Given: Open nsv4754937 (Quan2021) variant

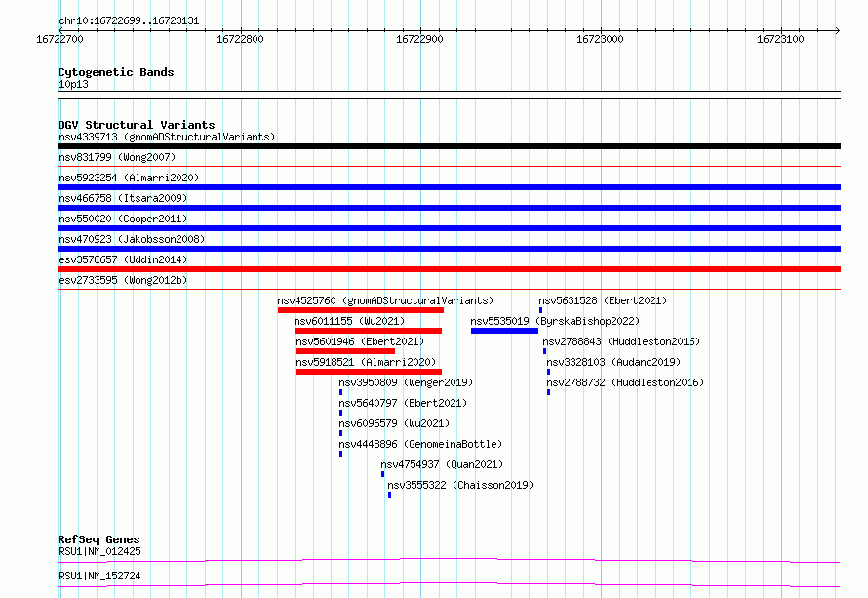Looking at the screenshot, I should click(x=442, y=464).
